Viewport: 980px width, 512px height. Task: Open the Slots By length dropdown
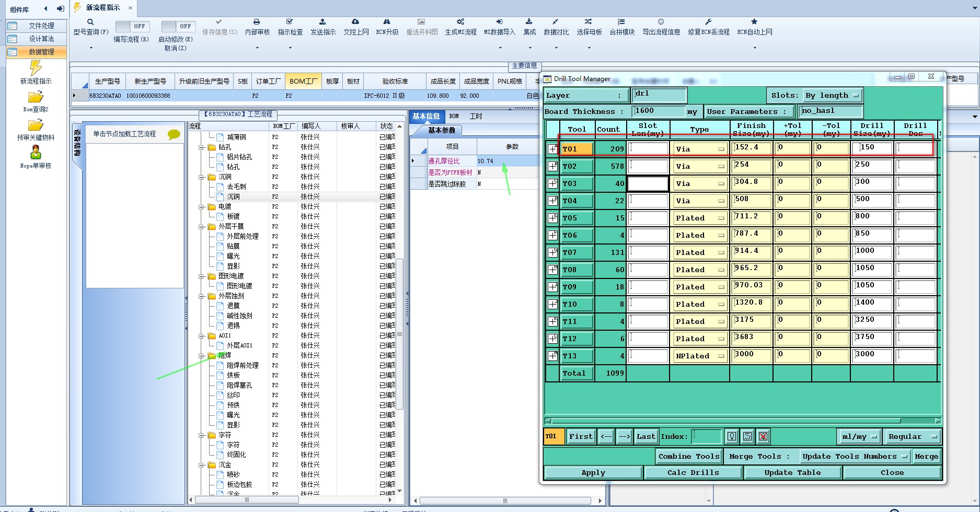[x=832, y=96]
